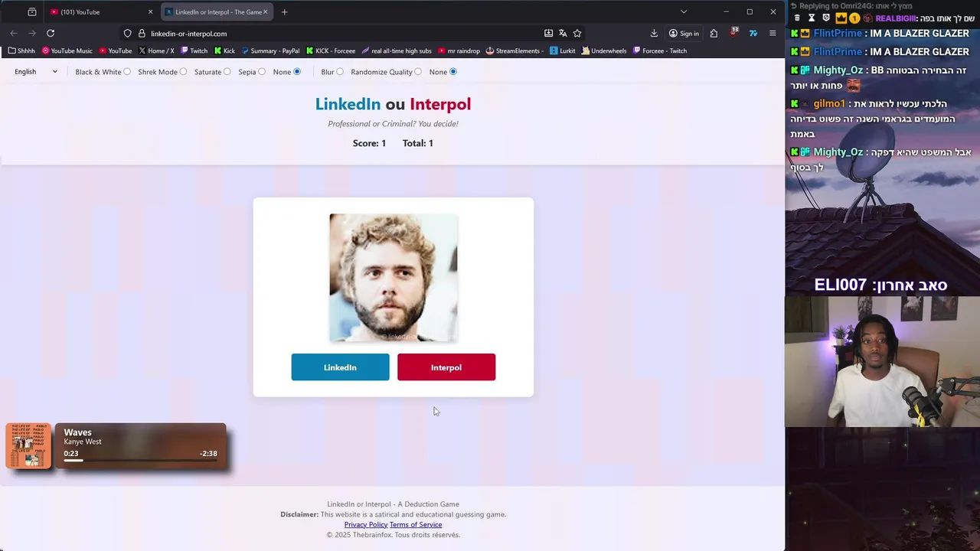Guess LinkedIn with the blue button
Viewport: 980px width, 551px height.
click(340, 367)
